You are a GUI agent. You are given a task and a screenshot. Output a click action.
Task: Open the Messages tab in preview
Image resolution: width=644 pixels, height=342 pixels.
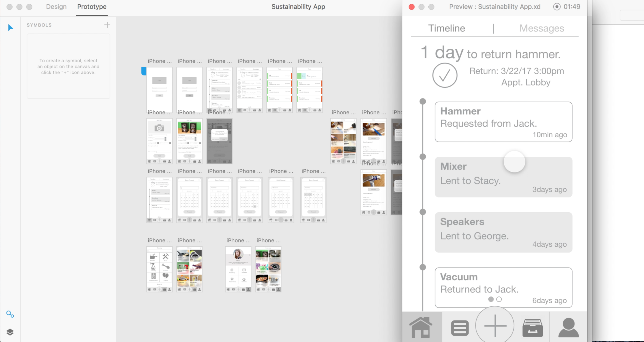point(541,28)
